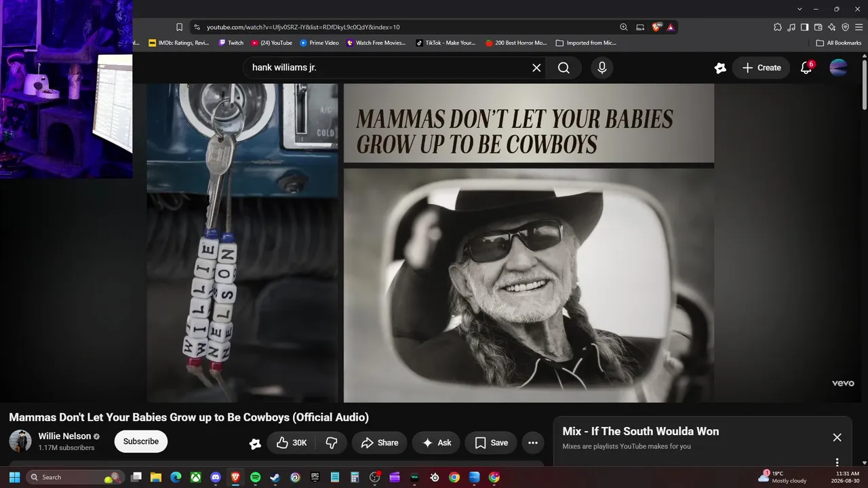Dislike the video with thumbs down

click(x=332, y=443)
